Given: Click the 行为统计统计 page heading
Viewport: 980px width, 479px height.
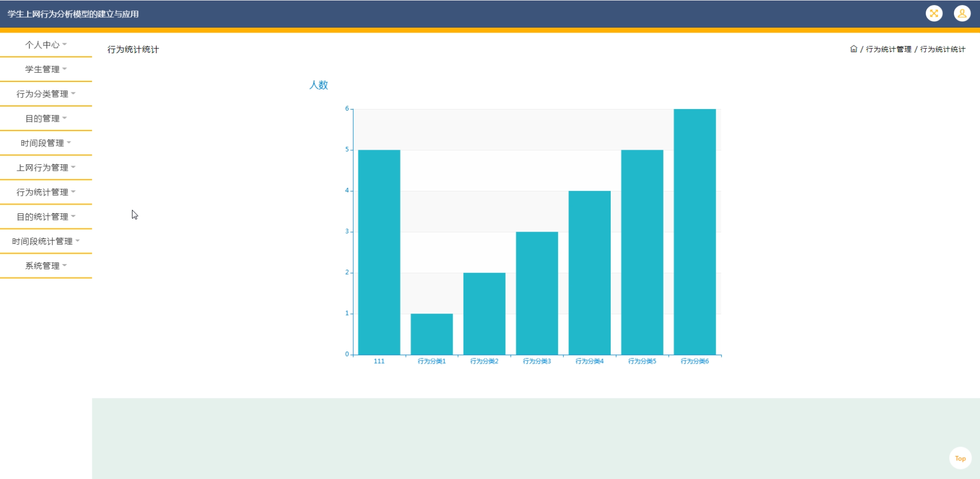Looking at the screenshot, I should (133, 50).
